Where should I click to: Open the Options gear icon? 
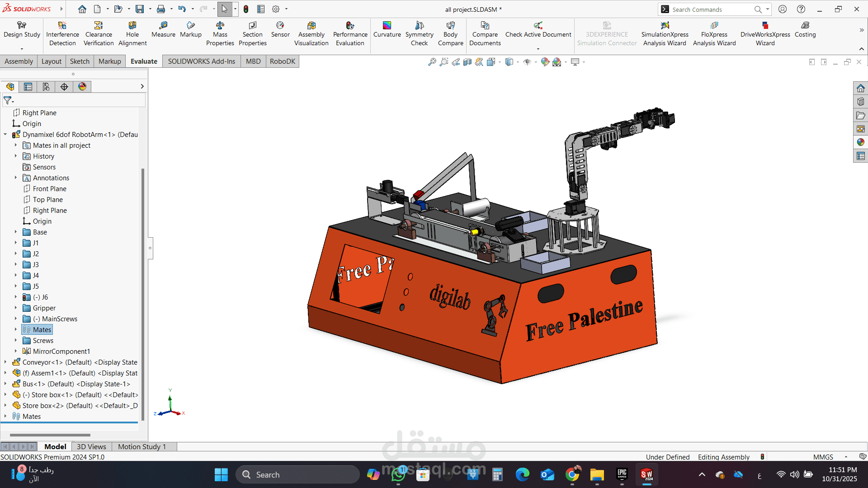pos(276,9)
